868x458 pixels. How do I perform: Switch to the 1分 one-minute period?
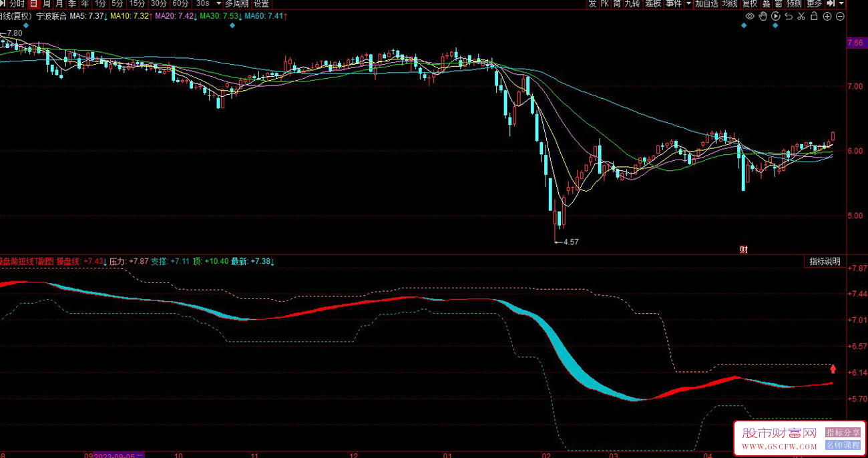click(100, 3)
